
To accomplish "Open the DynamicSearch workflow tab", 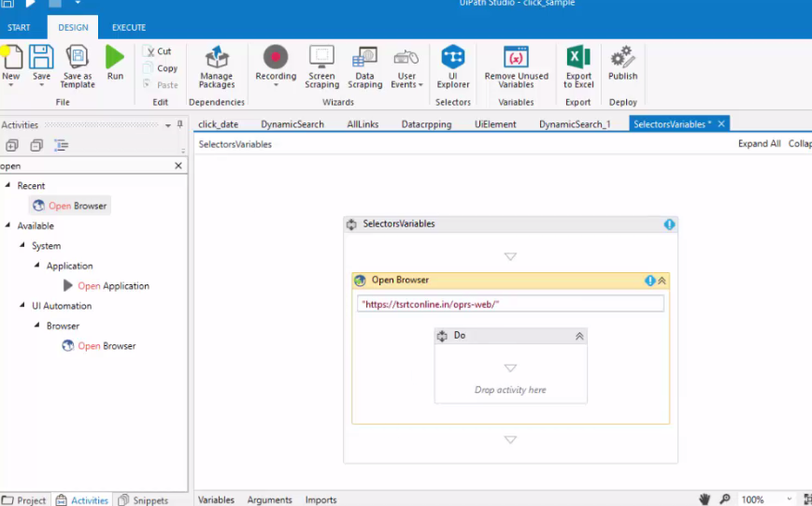I will 292,124.
